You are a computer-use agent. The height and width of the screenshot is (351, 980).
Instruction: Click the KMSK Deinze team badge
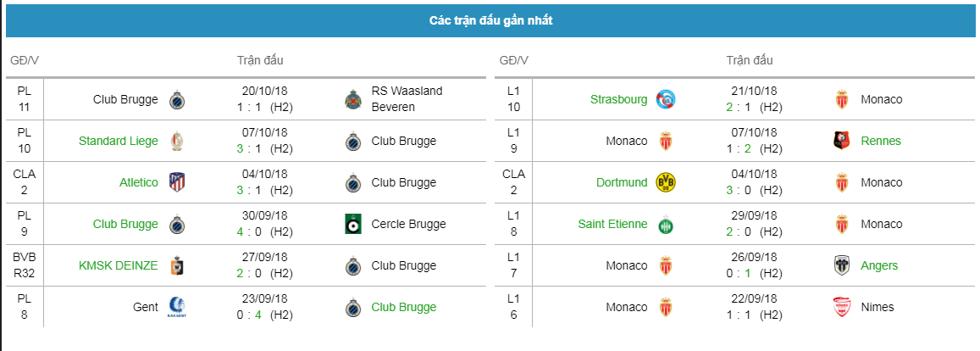tap(178, 265)
